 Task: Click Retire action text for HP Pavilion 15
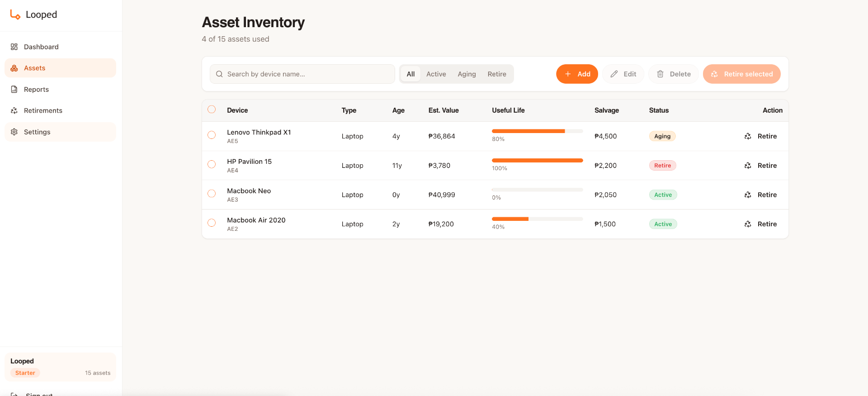coord(767,166)
